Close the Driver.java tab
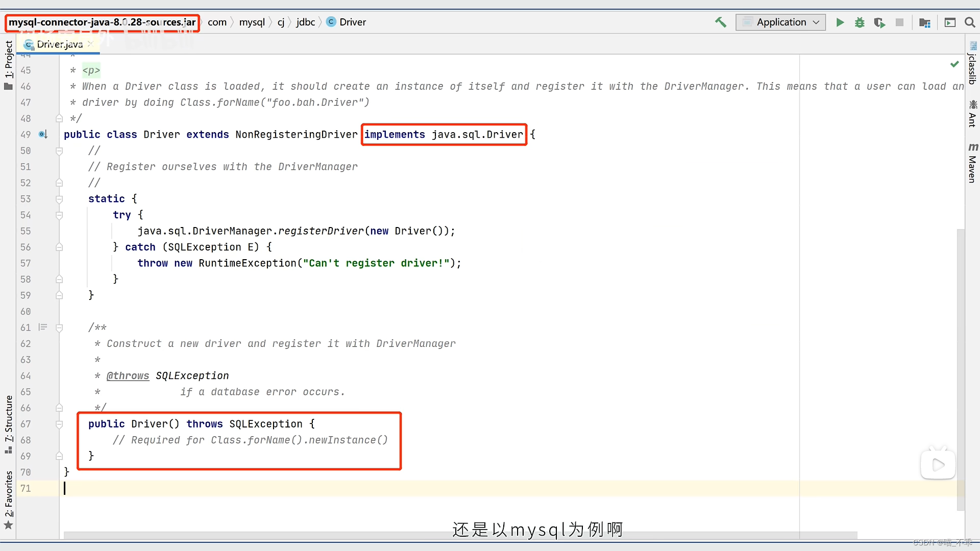 (90, 44)
